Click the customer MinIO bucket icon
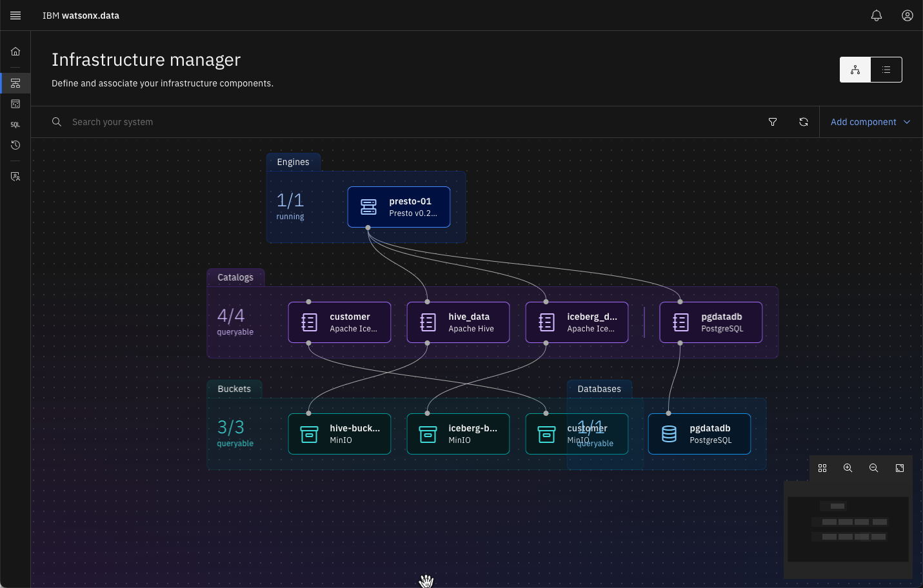The image size is (923, 588). tap(546, 435)
